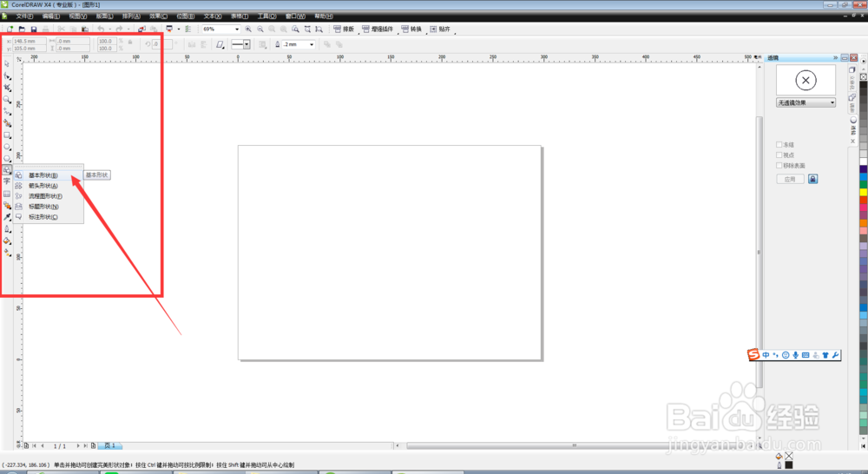Choose 基本形状(B) from the flyout
The width and height of the screenshot is (868, 474).
coord(48,175)
